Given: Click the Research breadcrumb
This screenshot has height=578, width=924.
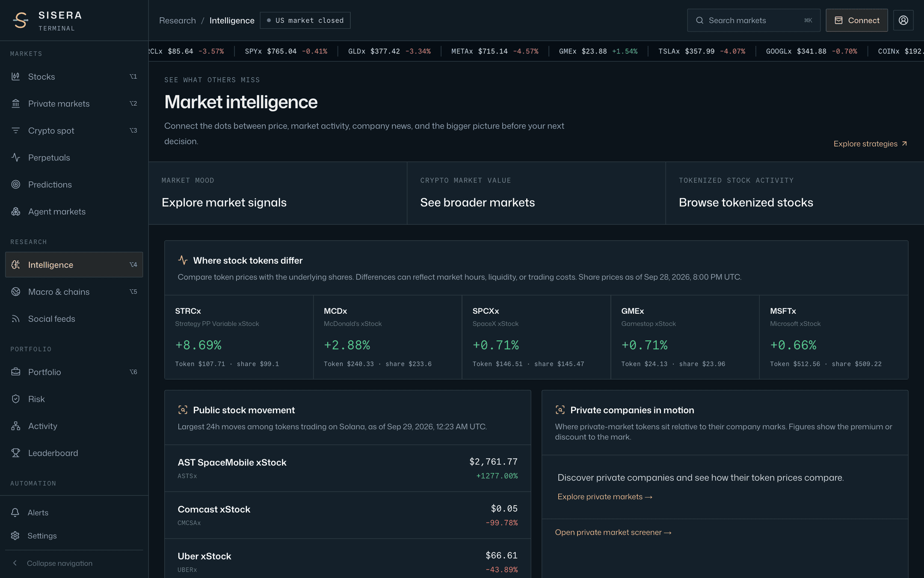Looking at the screenshot, I should (178, 20).
